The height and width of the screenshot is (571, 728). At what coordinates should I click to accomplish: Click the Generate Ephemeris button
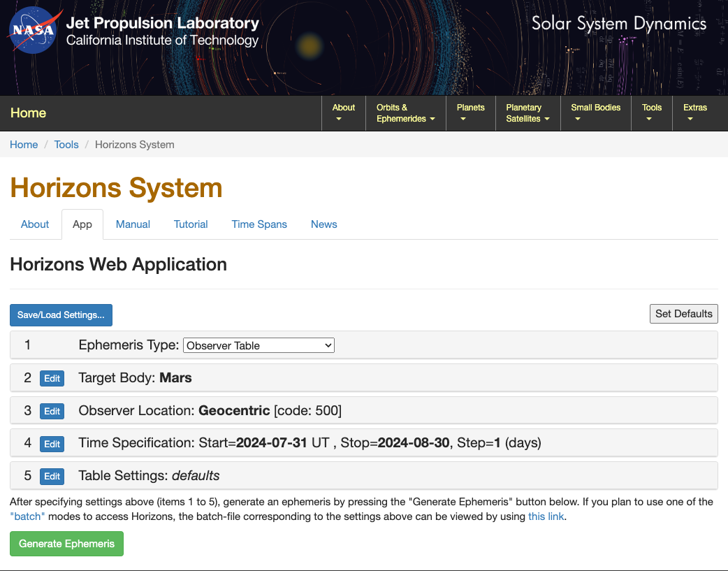[66, 544]
